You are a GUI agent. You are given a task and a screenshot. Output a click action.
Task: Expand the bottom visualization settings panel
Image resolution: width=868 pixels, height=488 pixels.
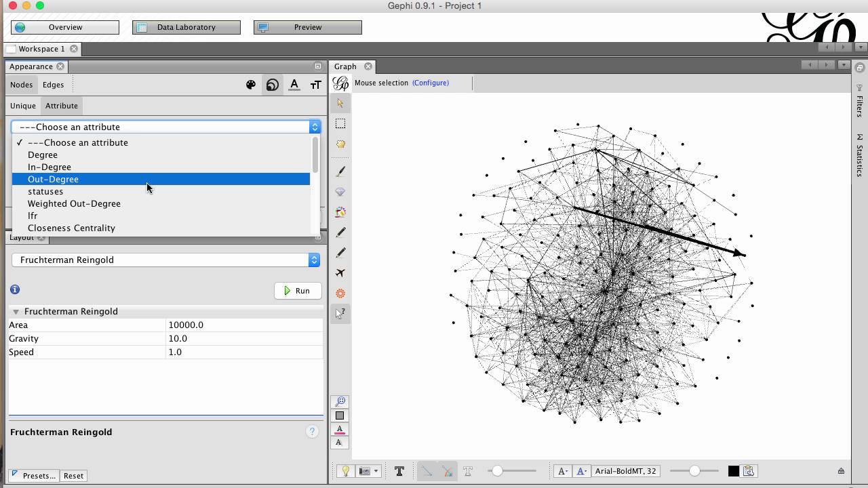841,471
